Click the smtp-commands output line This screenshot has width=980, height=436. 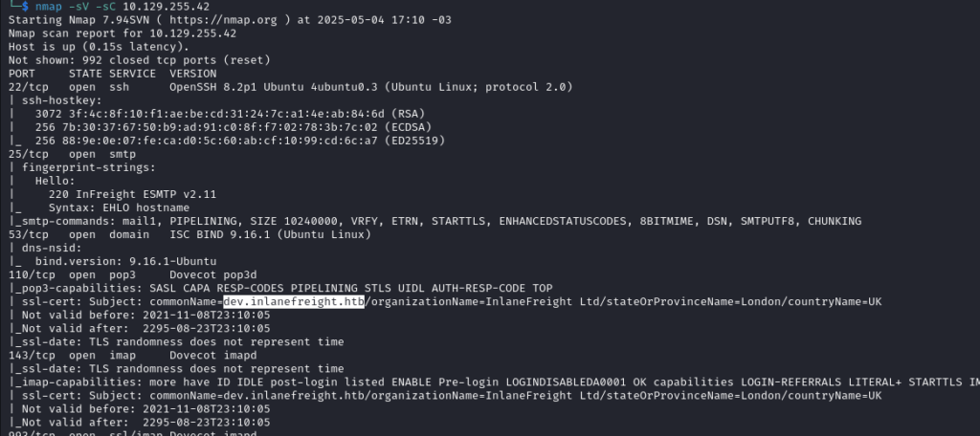click(x=435, y=221)
